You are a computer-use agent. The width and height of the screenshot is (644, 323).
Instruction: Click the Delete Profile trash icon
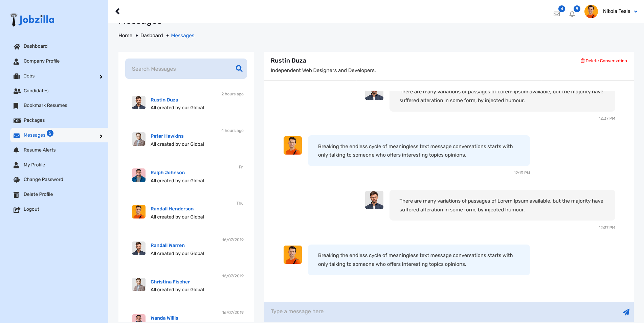(16, 195)
